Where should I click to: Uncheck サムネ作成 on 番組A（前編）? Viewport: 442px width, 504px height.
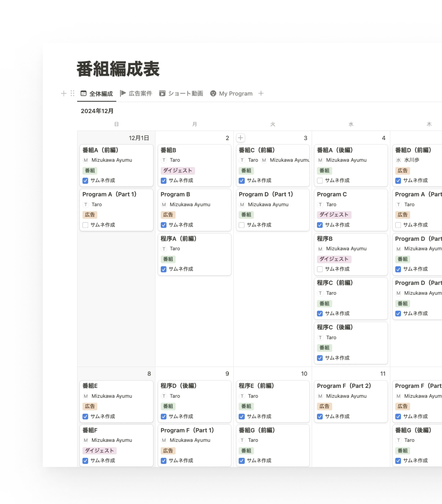[x=85, y=181]
